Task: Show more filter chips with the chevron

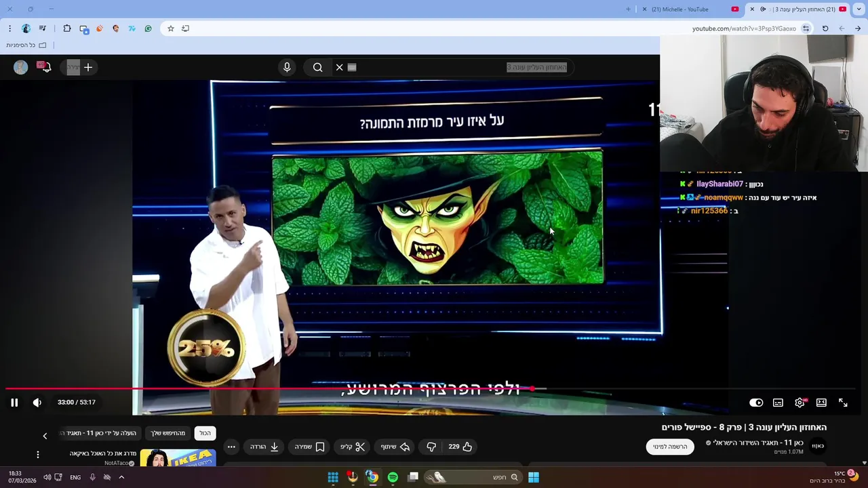Action: [45, 436]
